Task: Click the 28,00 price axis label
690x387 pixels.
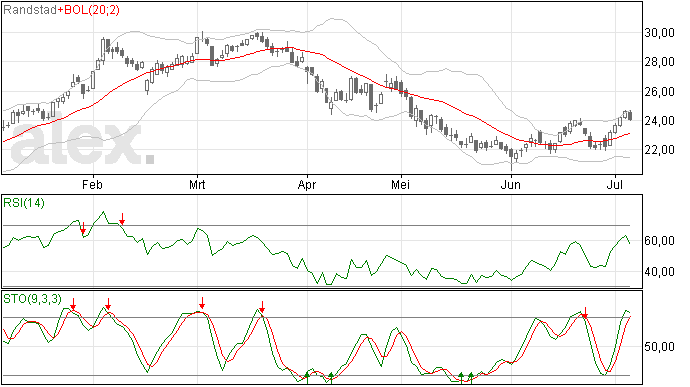Action: [x=659, y=62]
